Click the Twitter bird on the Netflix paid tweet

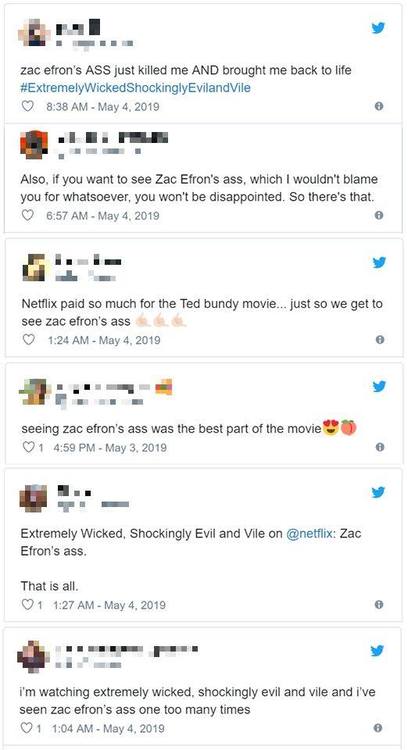point(379,262)
